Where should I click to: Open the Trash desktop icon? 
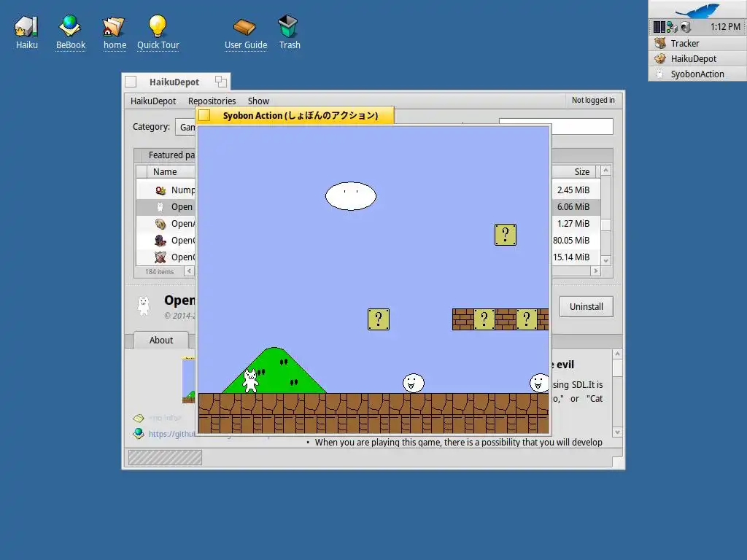288,26
